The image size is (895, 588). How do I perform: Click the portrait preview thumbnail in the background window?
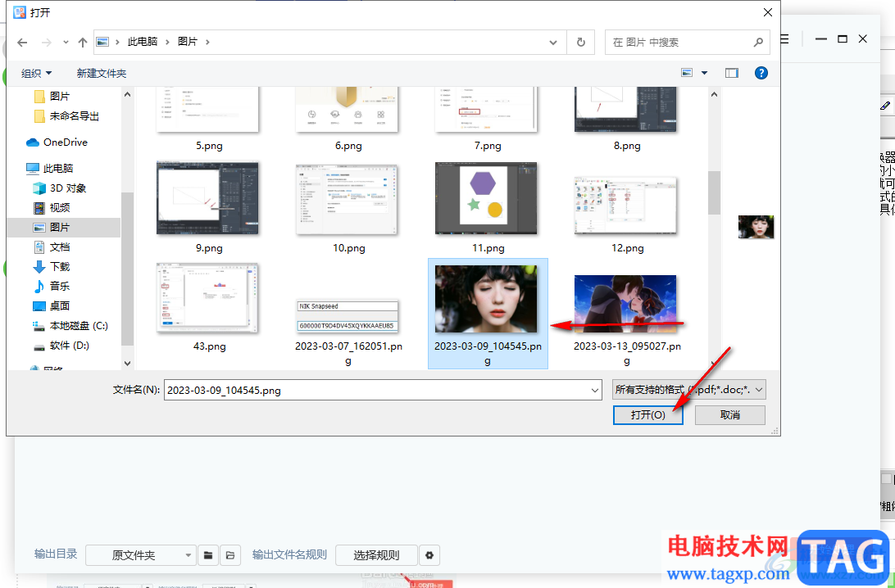pyautogui.click(x=756, y=227)
